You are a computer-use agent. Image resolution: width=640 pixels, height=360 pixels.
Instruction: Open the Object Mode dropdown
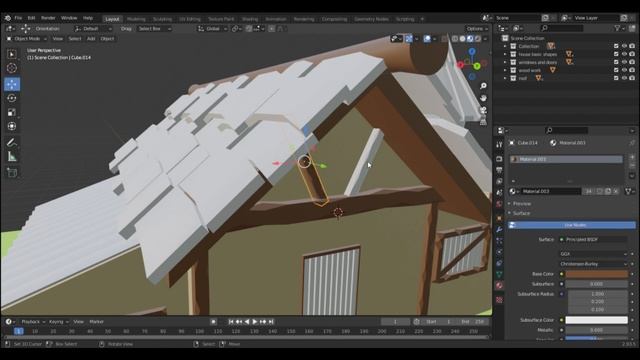(x=27, y=39)
